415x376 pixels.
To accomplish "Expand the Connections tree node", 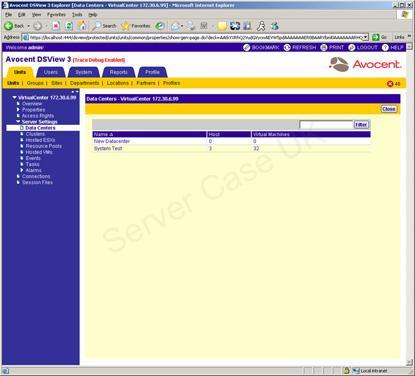I will (x=18, y=176).
